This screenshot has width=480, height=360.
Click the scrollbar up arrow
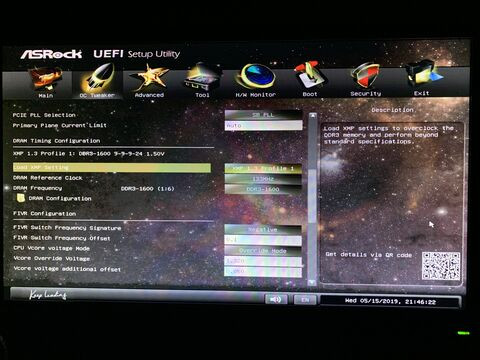(x=312, y=115)
